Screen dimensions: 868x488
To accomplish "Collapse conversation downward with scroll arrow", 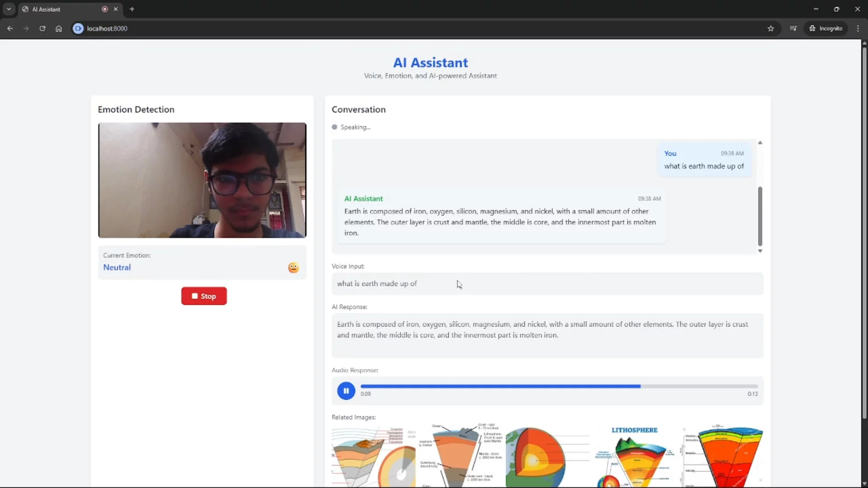I will tap(760, 251).
